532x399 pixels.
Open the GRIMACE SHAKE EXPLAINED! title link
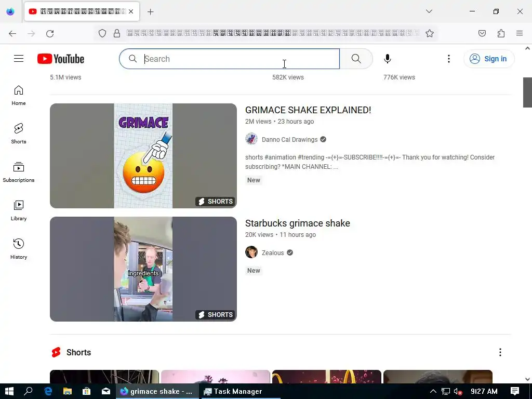click(x=308, y=110)
